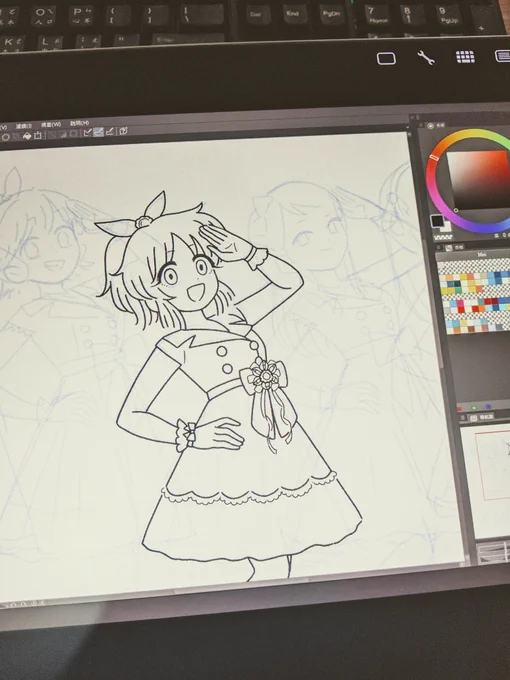Click the blue dot below color set panel
Image resolution: width=510 pixels, height=680 pixels.
[488, 407]
